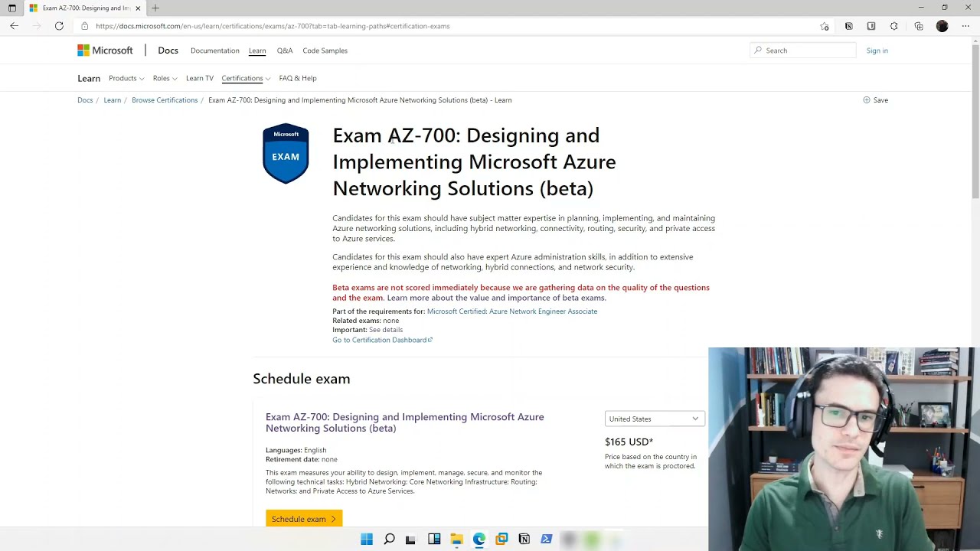The height and width of the screenshot is (551, 980).
Task: Add page to favorites with star icon
Action: (x=825, y=26)
